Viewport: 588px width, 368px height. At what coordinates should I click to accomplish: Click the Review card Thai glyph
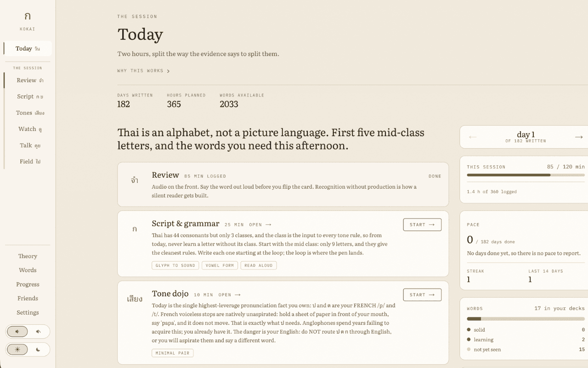click(135, 180)
